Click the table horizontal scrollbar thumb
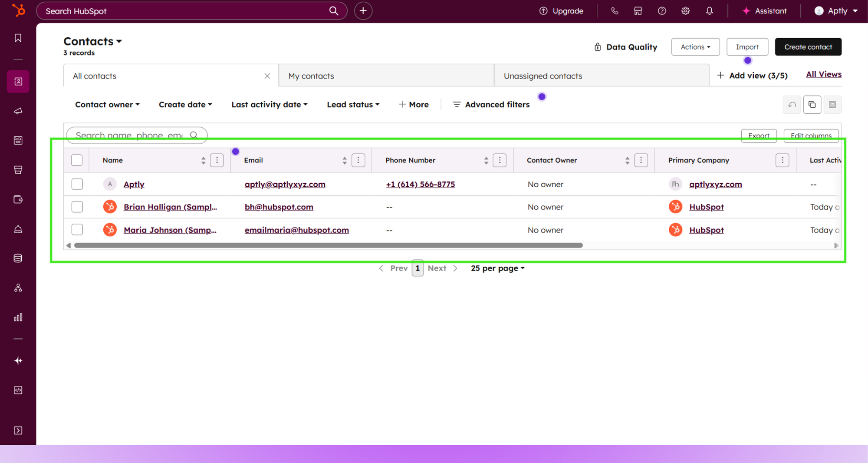 [329, 245]
